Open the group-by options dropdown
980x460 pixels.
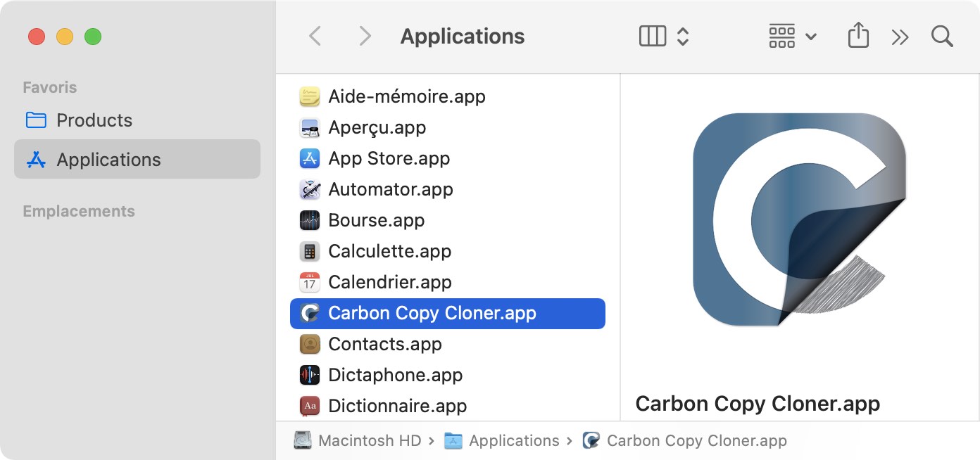pyautogui.click(x=793, y=37)
